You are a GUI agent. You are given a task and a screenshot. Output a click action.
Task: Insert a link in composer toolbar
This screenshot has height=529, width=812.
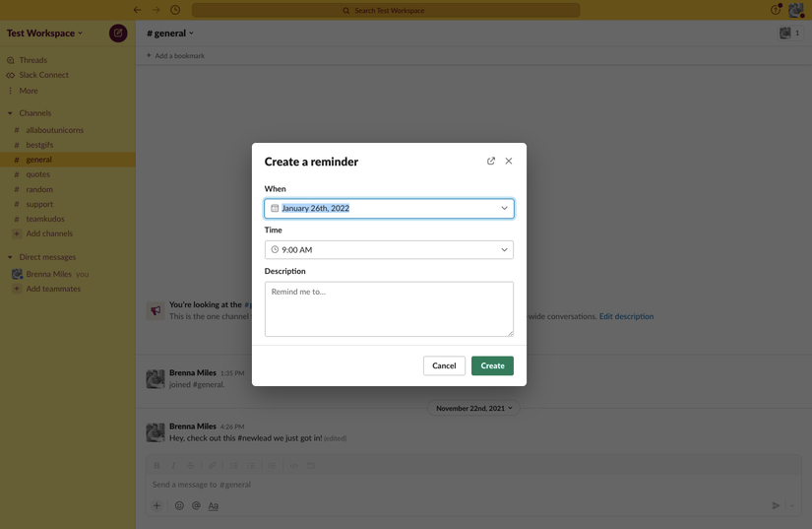212,465
